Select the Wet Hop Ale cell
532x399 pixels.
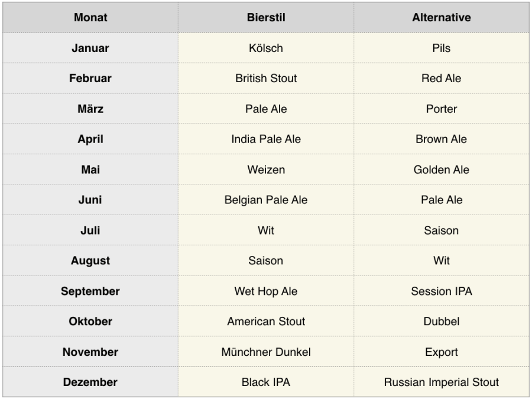click(266, 291)
